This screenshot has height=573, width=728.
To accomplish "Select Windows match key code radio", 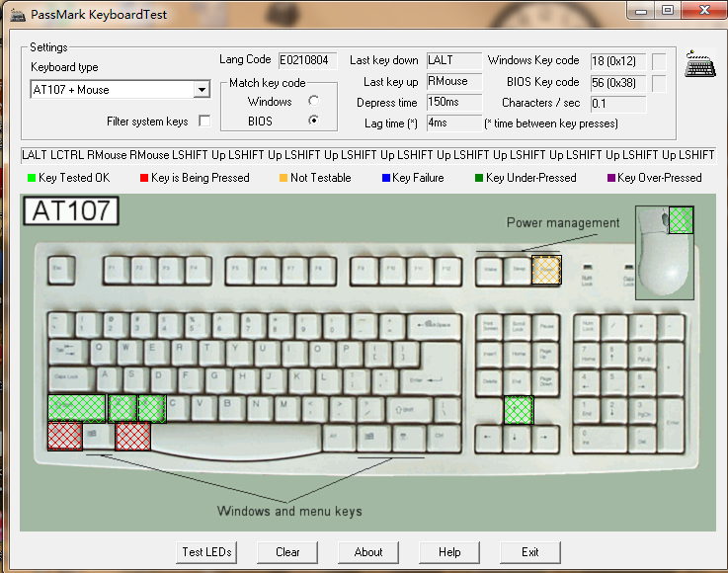I will (x=314, y=101).
